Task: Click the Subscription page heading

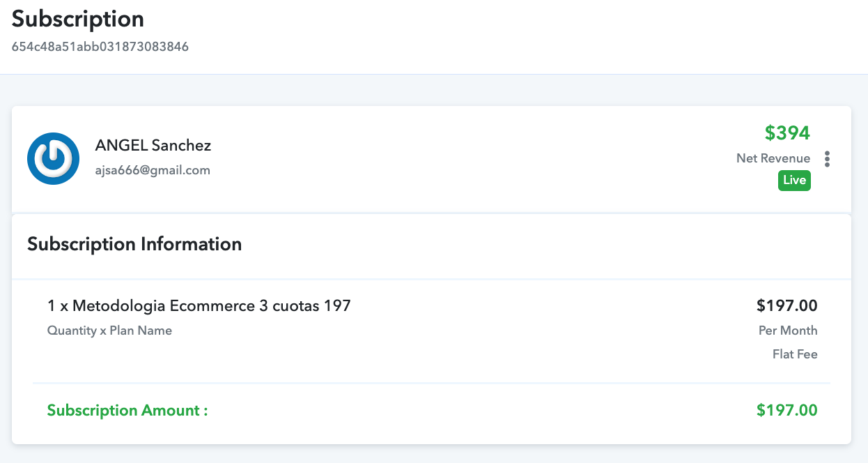Action: pos(78,19)
